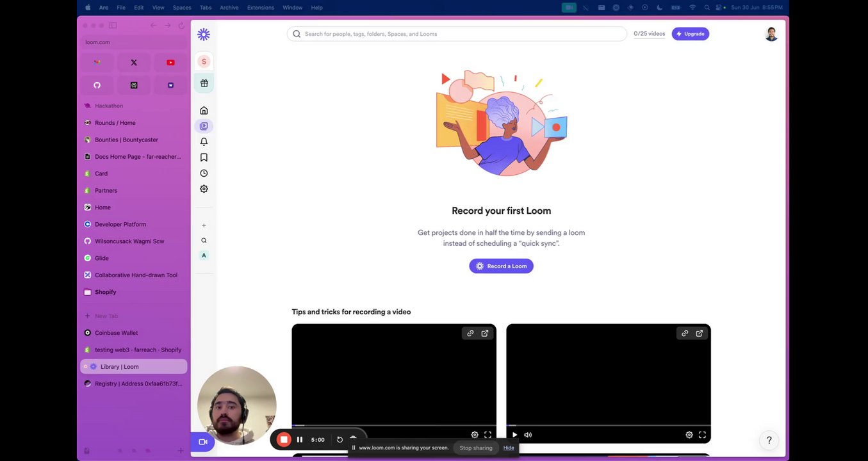
Task: Select the Library icon in Loom sidebar
Action: coord(204,126)
